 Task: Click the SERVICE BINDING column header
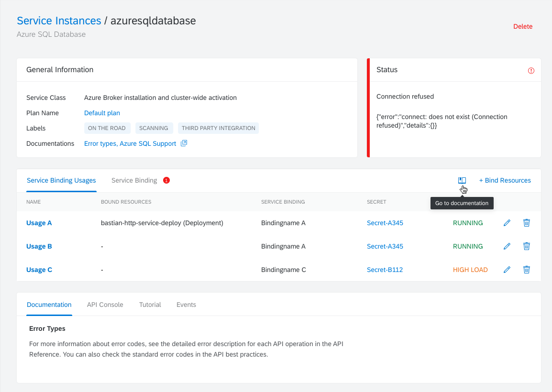(x=283, y=202)
